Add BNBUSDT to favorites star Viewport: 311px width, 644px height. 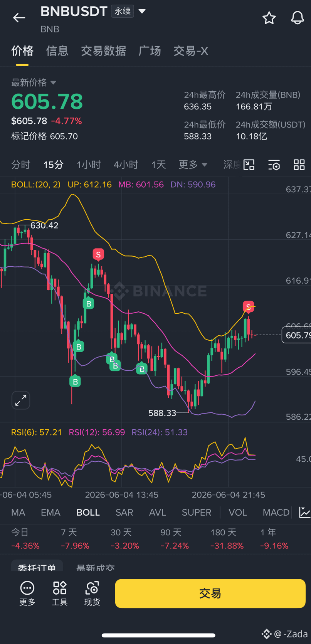pos(269,18)
